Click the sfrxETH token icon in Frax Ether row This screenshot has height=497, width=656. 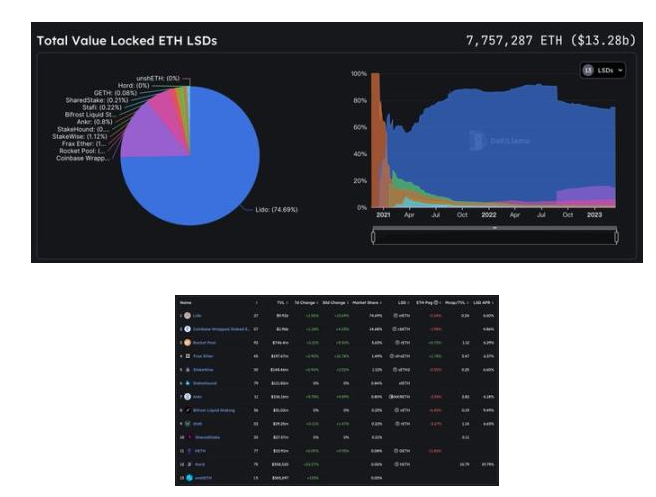392,356
